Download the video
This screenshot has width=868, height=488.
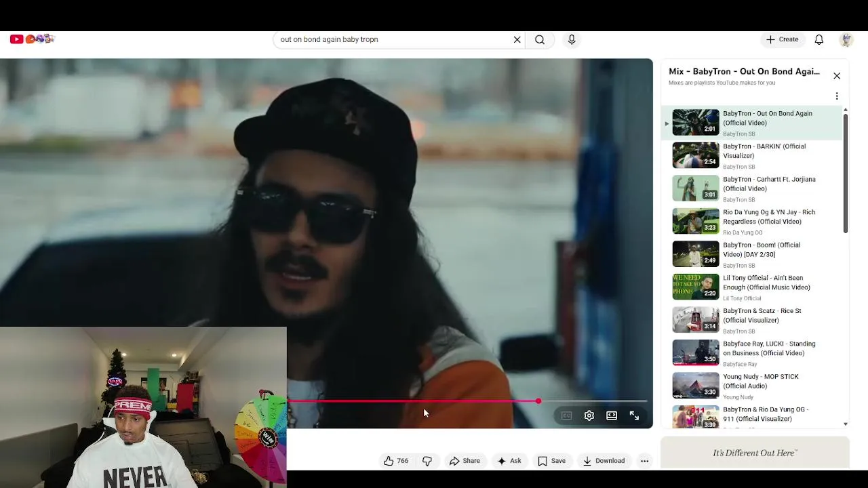tap(604, 461)
